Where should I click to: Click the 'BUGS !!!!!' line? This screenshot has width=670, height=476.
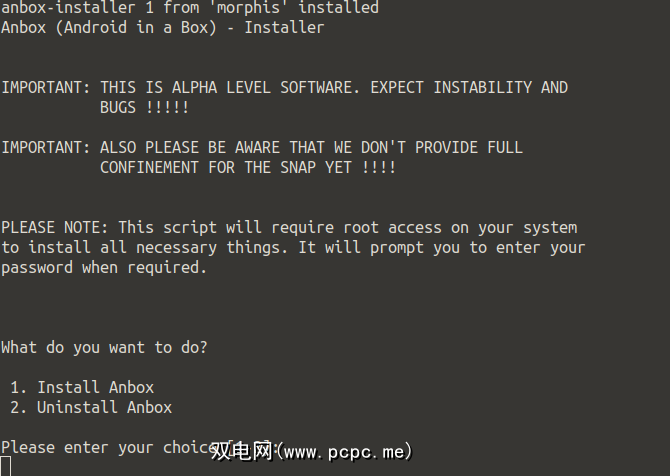coord(144,107)
